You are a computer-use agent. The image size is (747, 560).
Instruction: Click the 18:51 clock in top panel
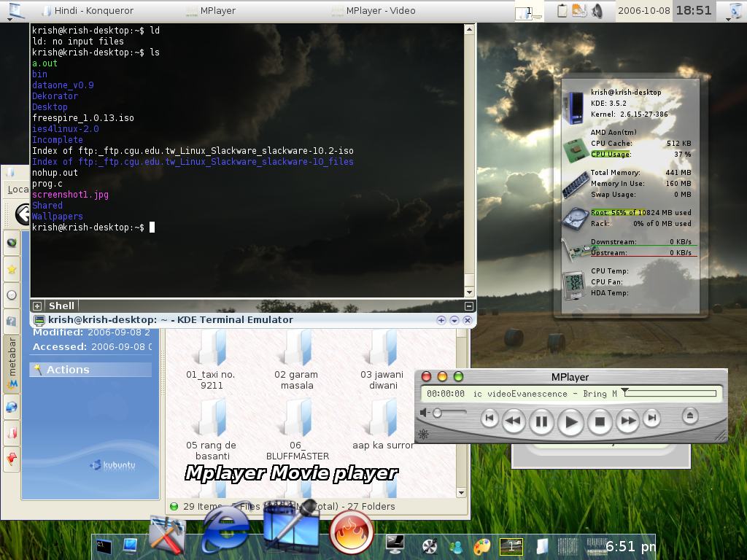693,10
